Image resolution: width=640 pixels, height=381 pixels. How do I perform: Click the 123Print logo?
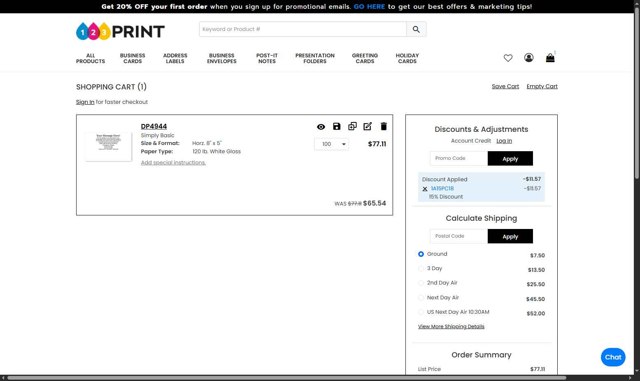(120, 31)
